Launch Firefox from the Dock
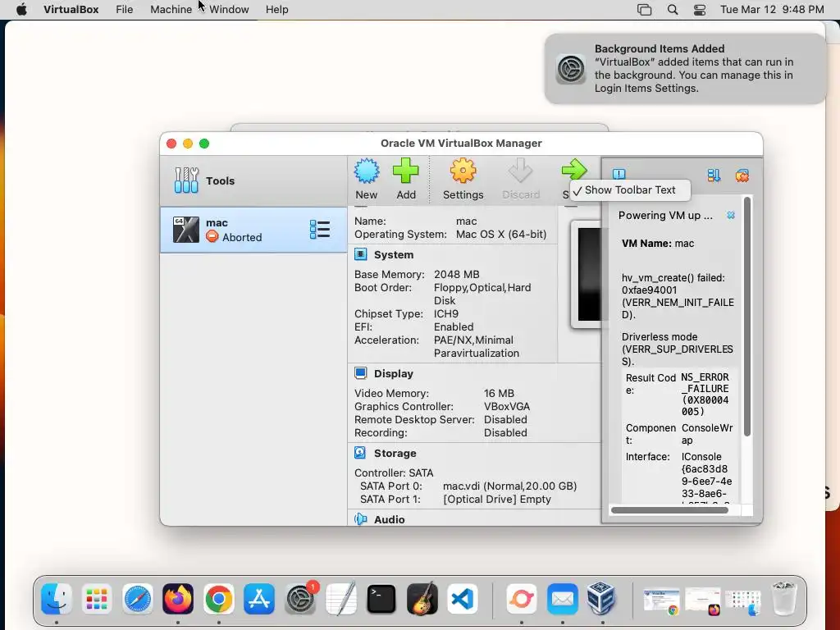Image resolution: width=840 pixels, height=630 pixels. [x=178, y=598]
